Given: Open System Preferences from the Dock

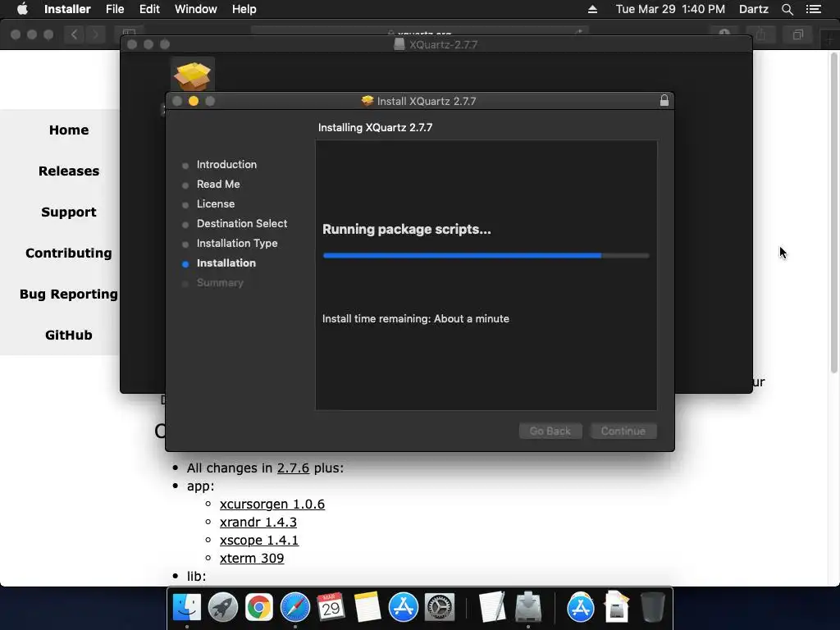Looking at the screenshot, I should click(x=440, y=607).
